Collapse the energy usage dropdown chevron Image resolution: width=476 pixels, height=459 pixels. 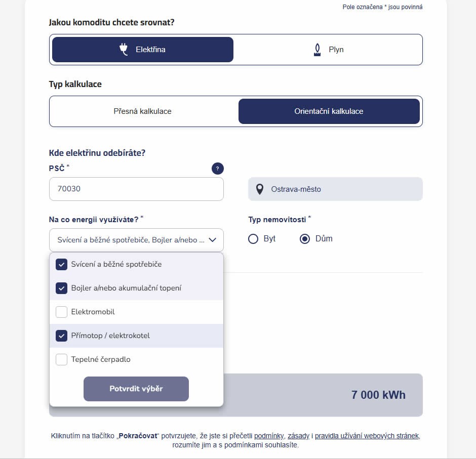point(212,240)
